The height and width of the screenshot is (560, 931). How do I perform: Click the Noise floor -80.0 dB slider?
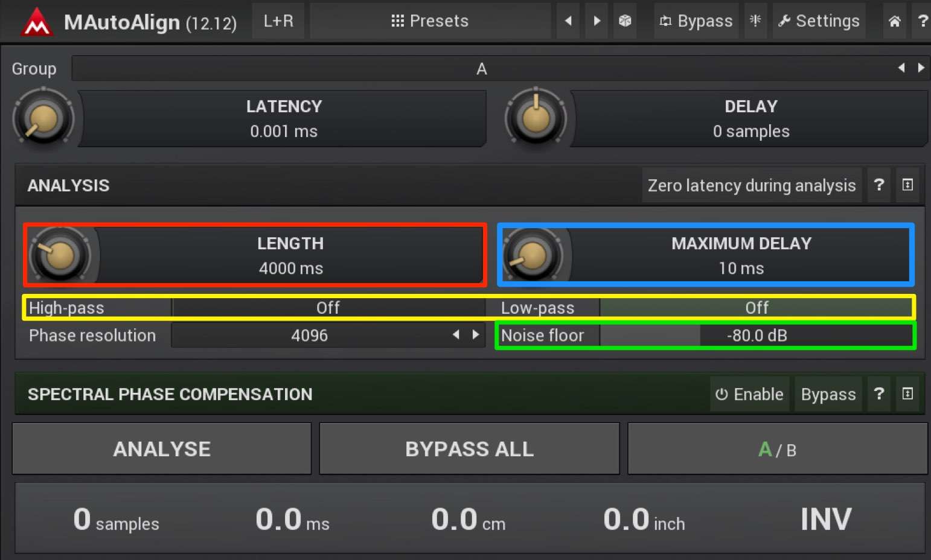pyautogui.click(x=757, y=336)
